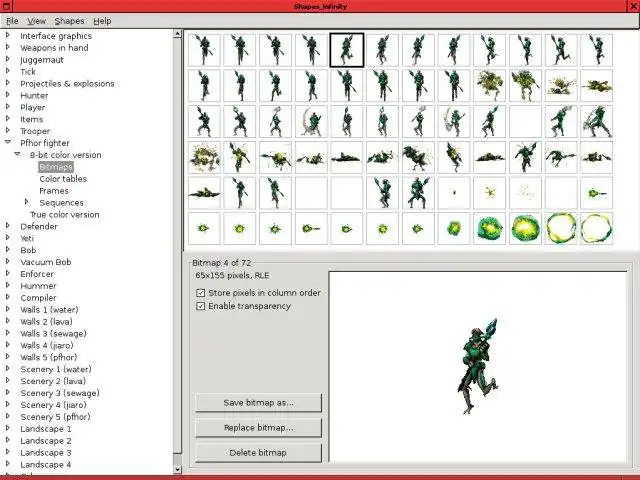This screenshot has height=480, width=640.
Task: Select the last thumbnail in the second row
Action: pyautogui.click(x=596, y=86)
